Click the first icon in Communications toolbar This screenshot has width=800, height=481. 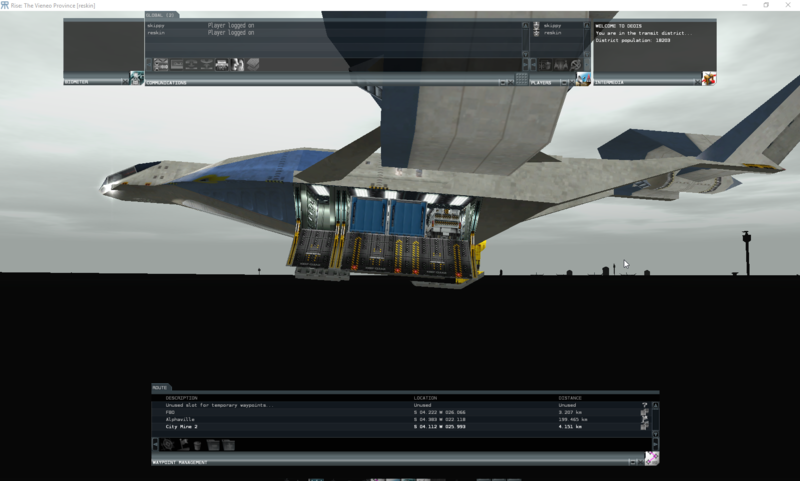[161, 64]
